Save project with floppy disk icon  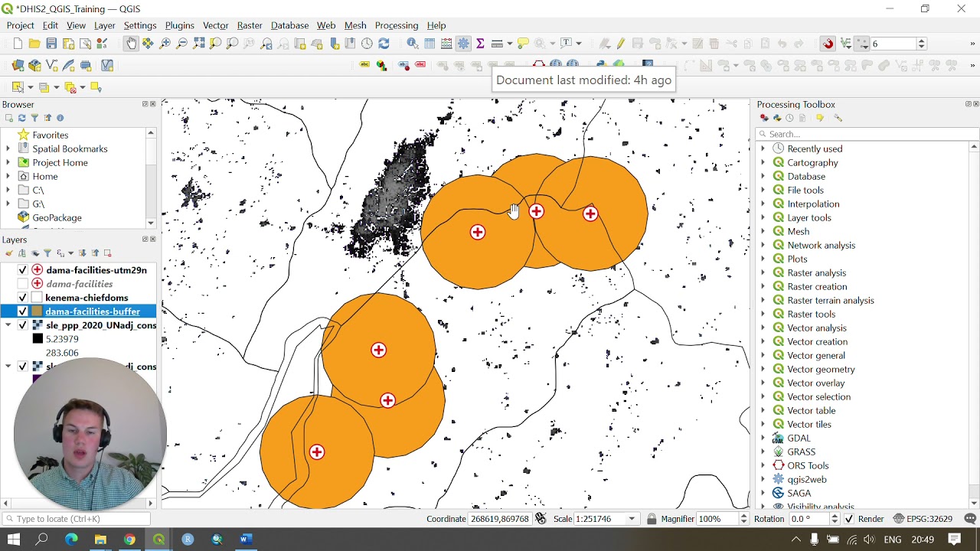click(x=51, y=44)
